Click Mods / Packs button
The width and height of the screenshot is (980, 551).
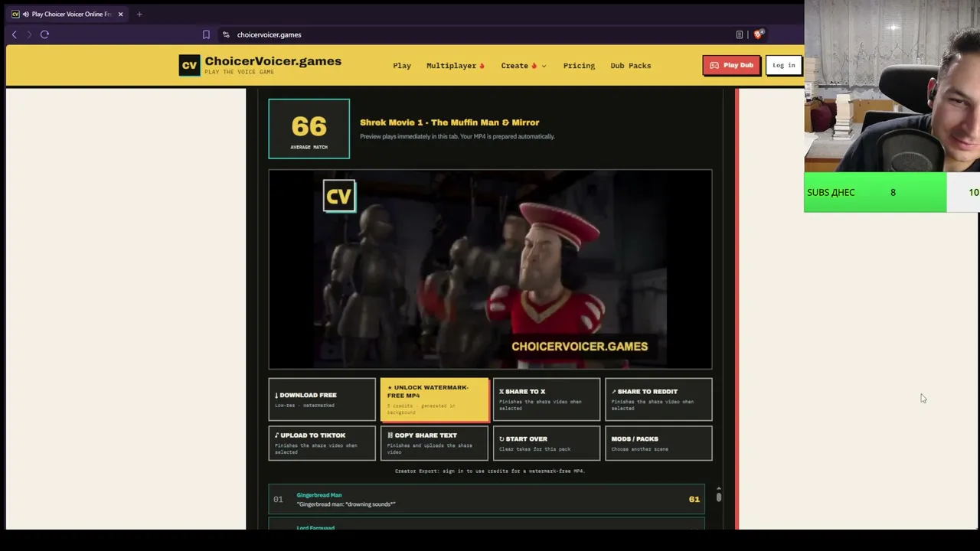coord(658,443)
